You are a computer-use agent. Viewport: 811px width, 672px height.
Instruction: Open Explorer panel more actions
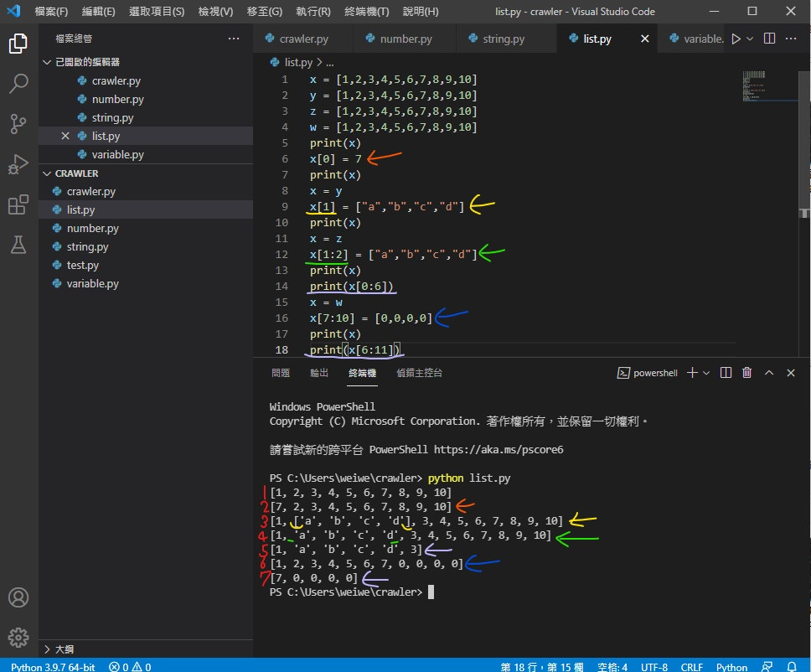click(234, 39)
